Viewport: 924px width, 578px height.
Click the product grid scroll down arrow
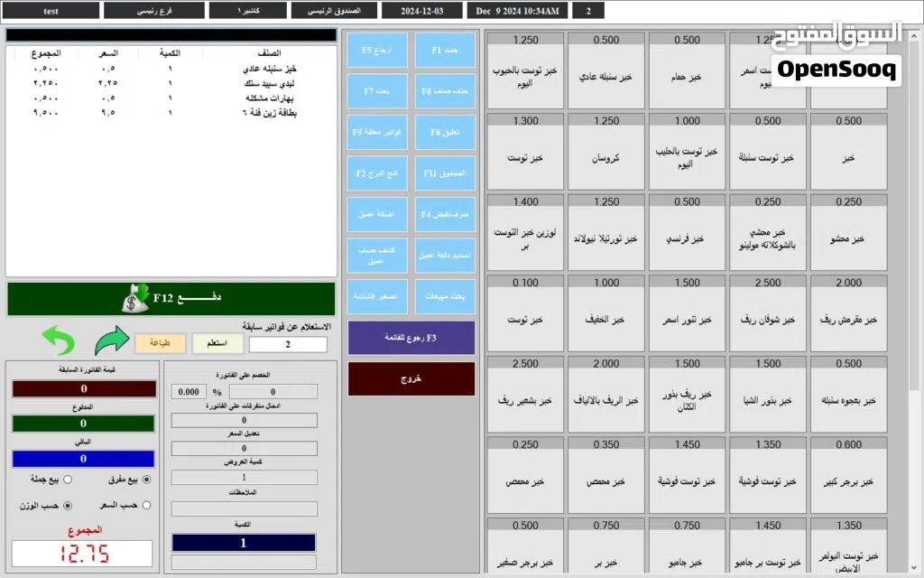[914, 567]
